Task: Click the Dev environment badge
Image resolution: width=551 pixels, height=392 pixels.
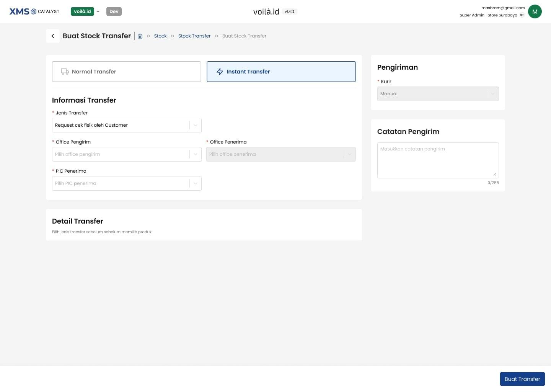Action: (114, 11)
